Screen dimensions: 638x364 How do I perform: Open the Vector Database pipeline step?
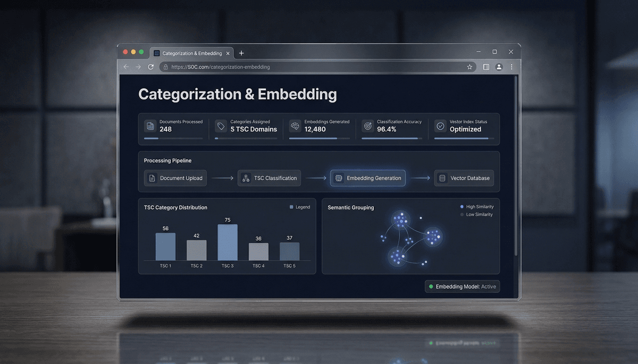[x=464, y=178]
